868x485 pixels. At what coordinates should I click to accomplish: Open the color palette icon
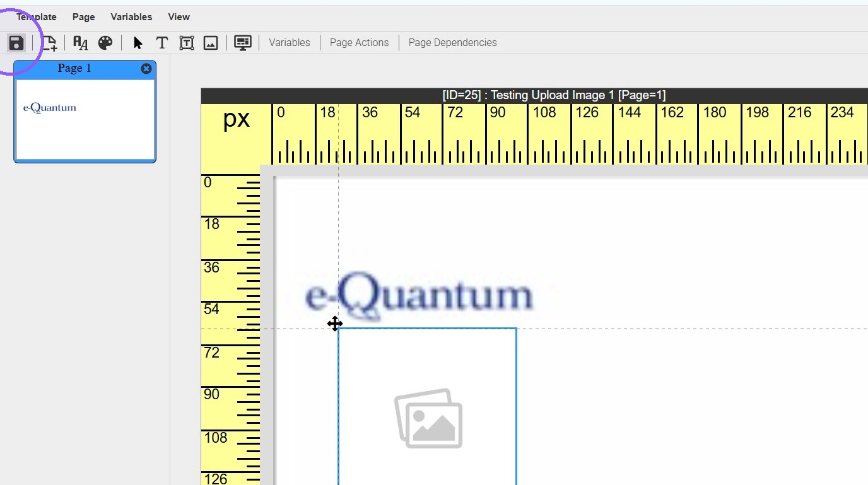point(105,43)
